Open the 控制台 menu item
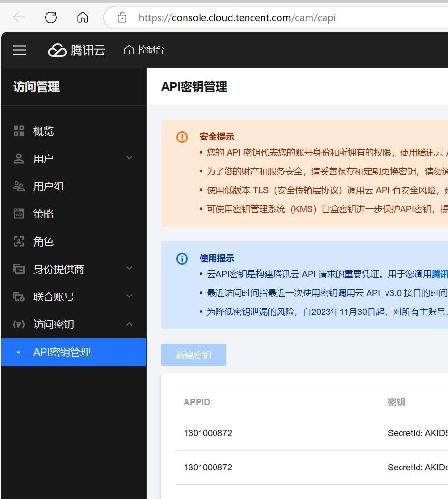Image resolution: width=448 pixels, height=499 pixels. pos(144,50)
